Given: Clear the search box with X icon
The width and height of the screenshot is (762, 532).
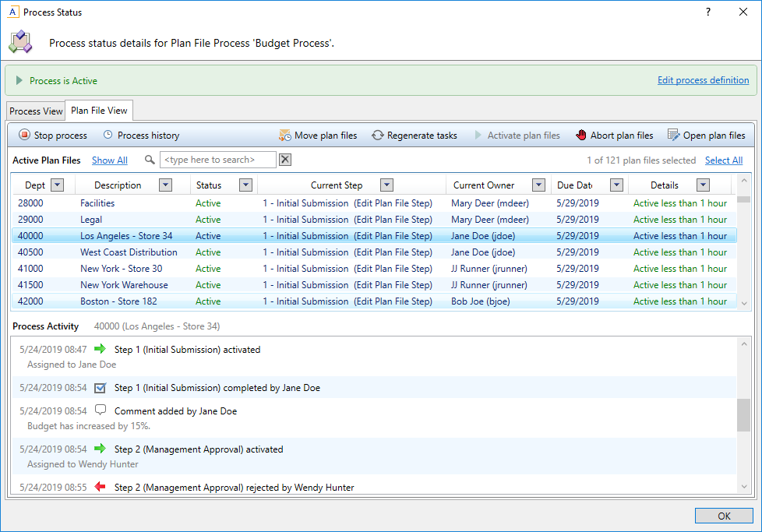Looking at the screenshot, I should [285, 160].
